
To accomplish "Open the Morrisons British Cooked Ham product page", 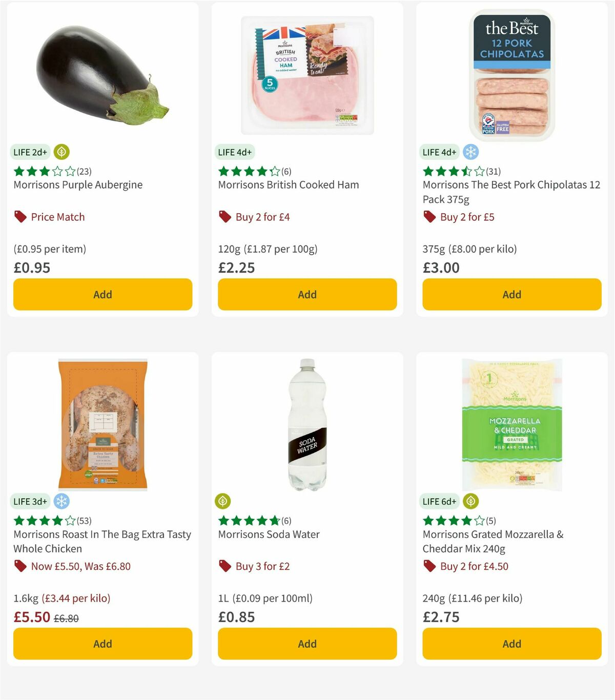I will tap(289, 184).
